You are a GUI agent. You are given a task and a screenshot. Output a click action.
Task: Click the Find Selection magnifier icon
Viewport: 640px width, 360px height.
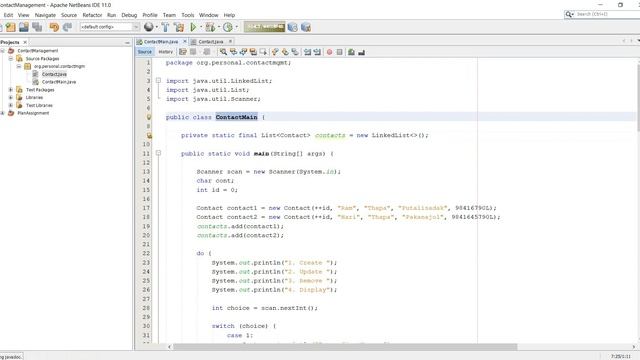[223, 52]
